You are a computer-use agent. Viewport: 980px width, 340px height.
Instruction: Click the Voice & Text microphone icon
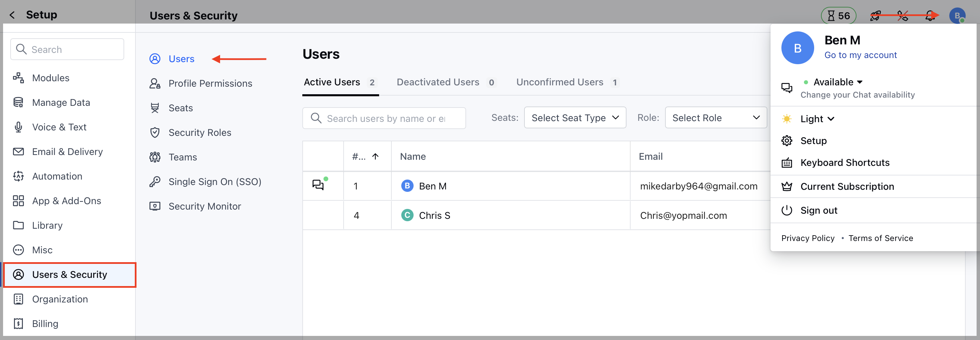pos(18,127)
